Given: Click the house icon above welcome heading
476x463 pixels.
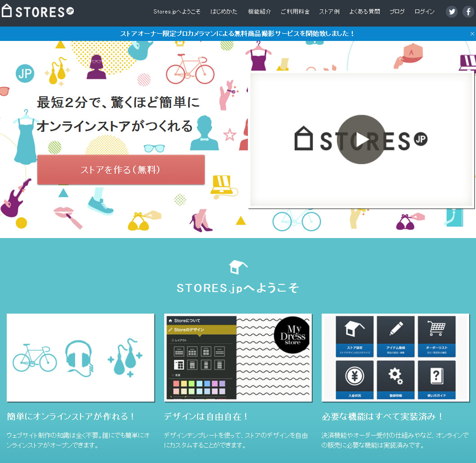Looking at the screenshot, I should pyautogui.click(x=238, y=267).
